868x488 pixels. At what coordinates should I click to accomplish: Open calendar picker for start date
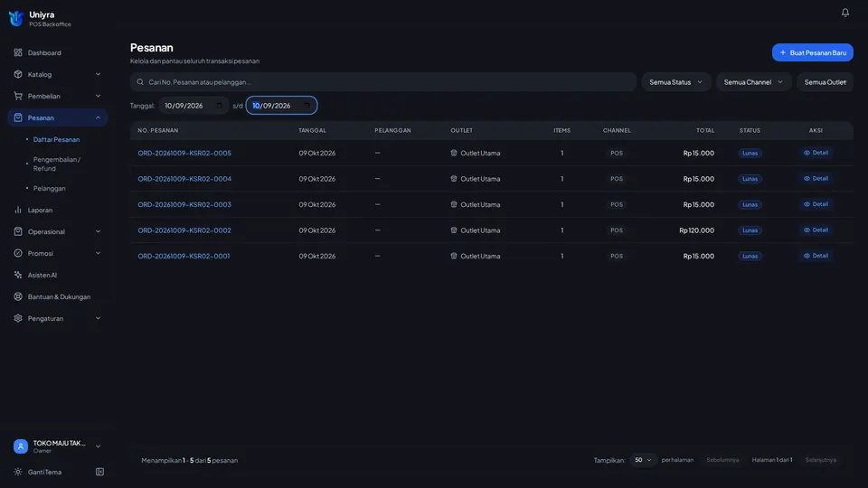(x=219, y=105)
